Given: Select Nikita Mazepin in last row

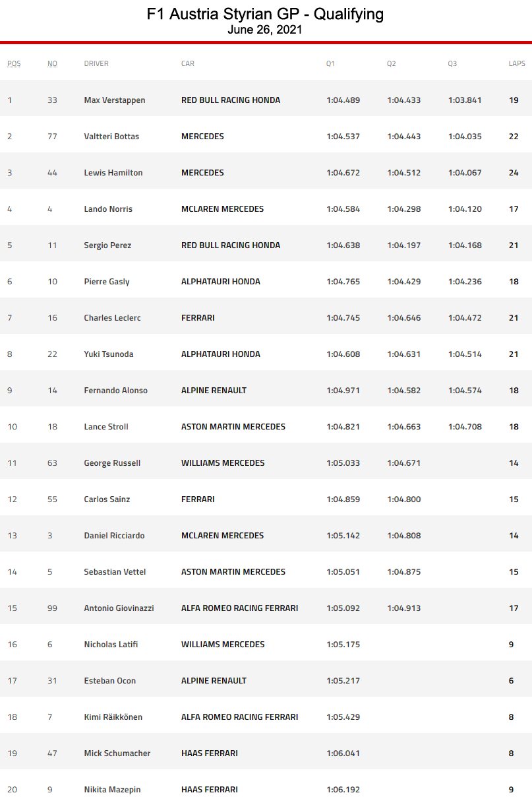Looking at the screenshot, I should [x=112, y=790].
